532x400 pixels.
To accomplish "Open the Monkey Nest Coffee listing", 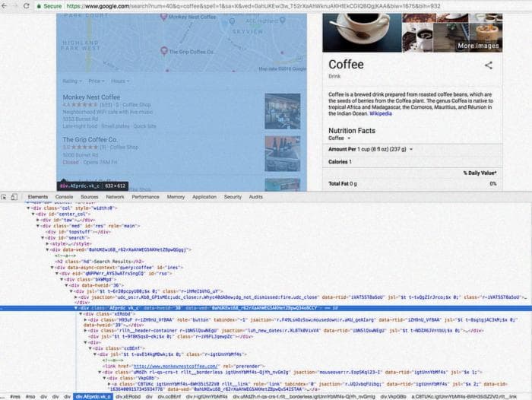I will pyautogui.click(x=91, y=97).
